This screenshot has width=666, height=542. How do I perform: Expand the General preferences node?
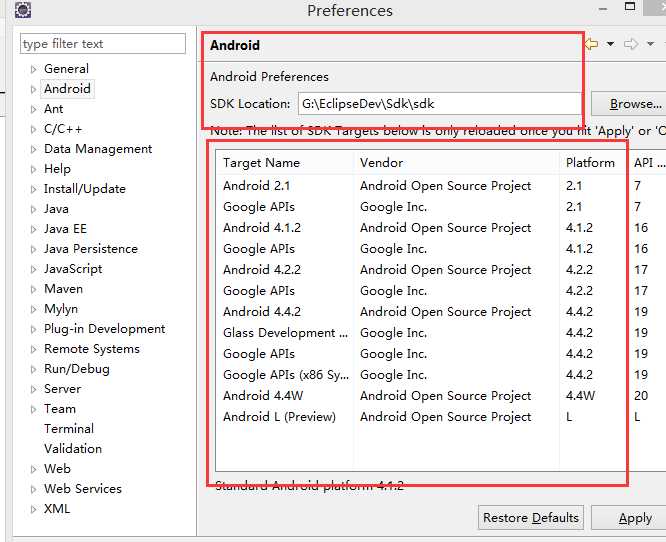point(33,69)
